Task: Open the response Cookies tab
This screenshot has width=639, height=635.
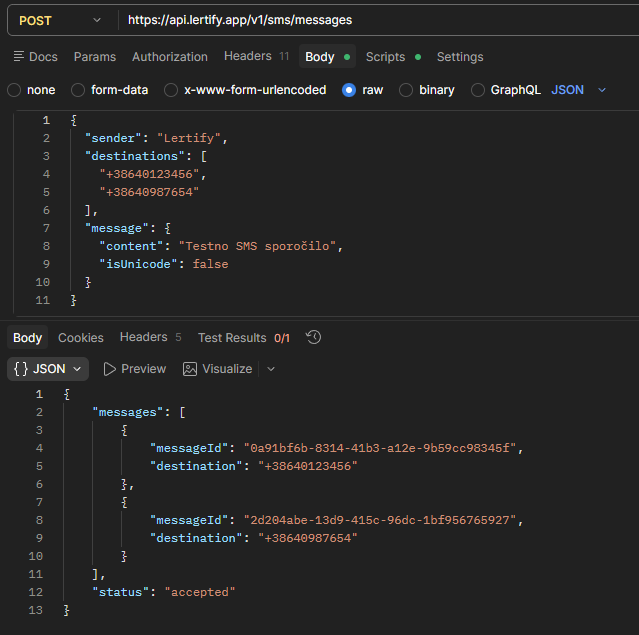Action: pos(80,338)
